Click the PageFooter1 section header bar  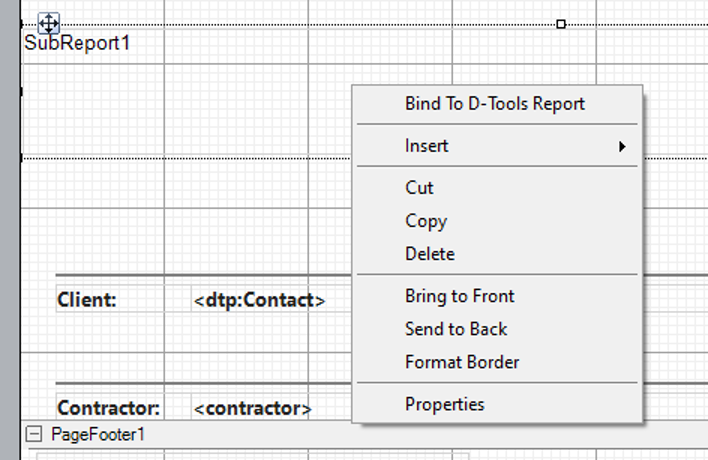point(364,434)
